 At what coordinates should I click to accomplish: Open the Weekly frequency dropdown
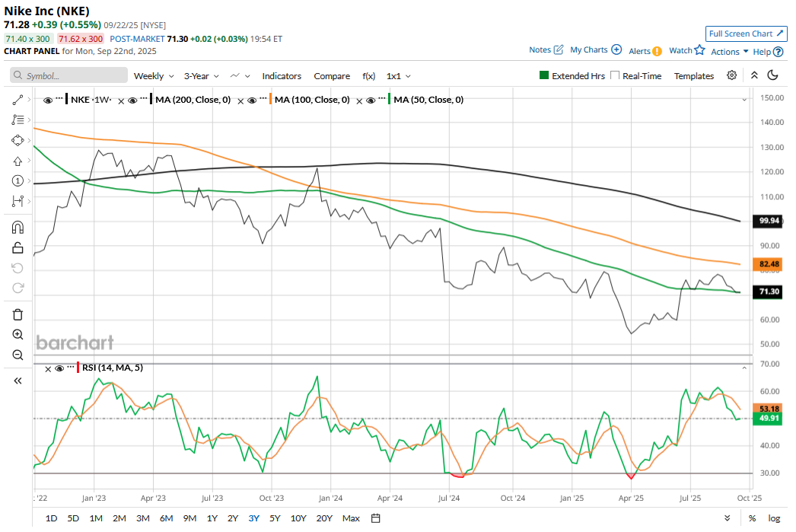click(x=153, y=76)
